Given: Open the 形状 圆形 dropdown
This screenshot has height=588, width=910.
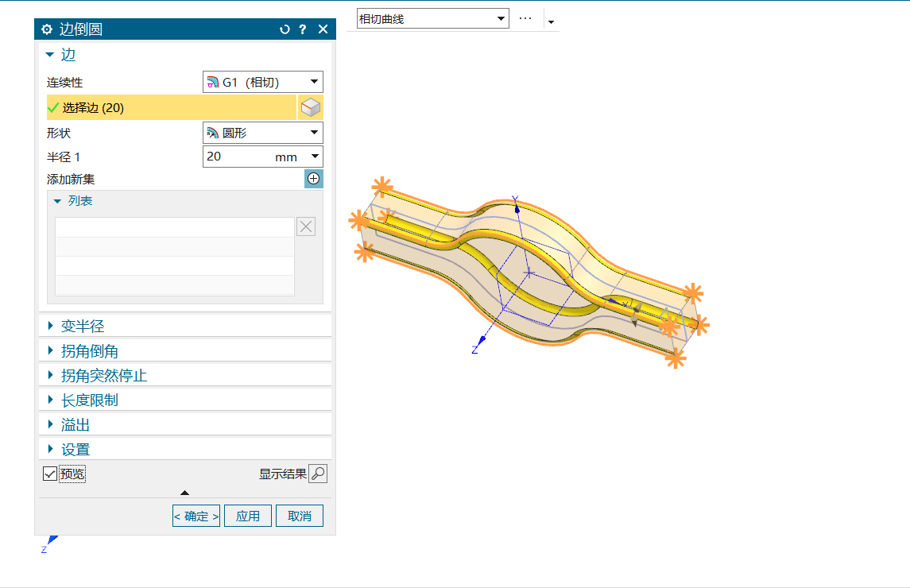Looking at the screenshot, I should [x=263, y=133].
